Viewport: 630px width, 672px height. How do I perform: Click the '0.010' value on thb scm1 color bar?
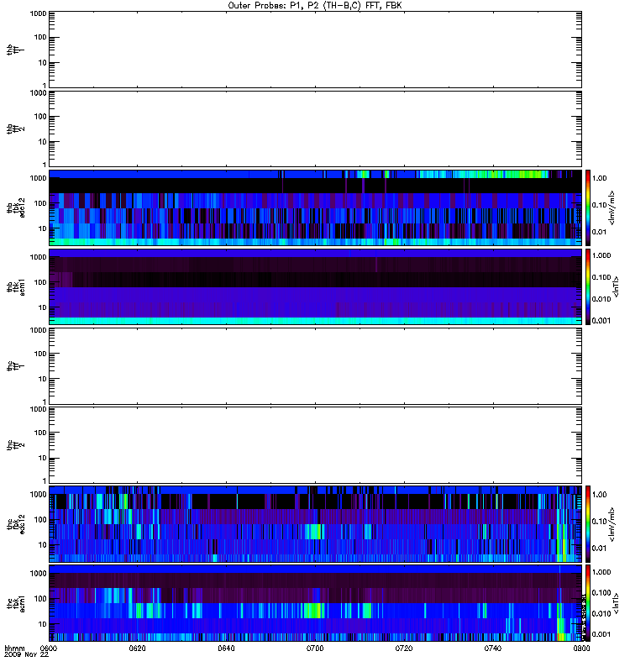[x=601, y=299]
